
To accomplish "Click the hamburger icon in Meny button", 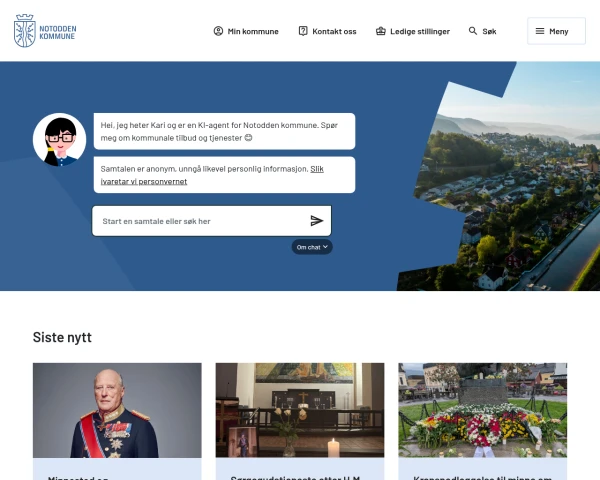I will tap(540, 31).
